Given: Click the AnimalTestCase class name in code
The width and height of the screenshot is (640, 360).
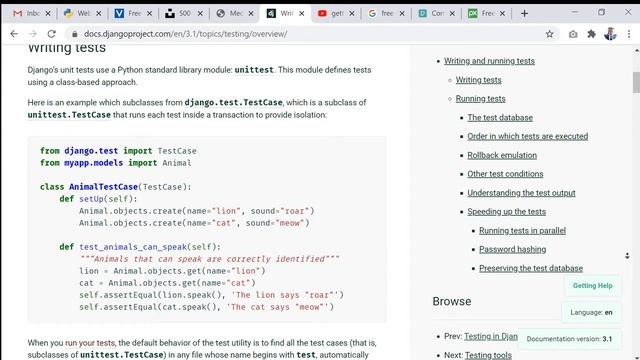Looking at the screenshot, I should tap(103, 187).
